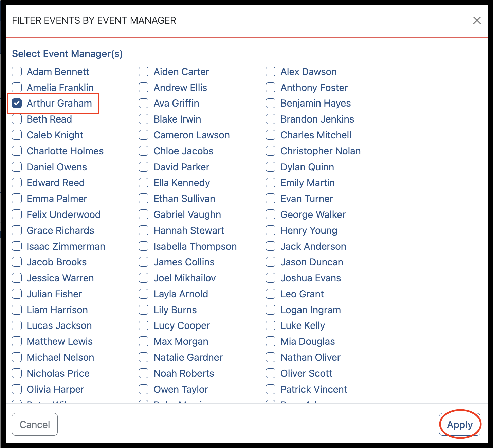Cancel the filter dialog
The width and height of the screenshot is (493, 448).
[x=35, y=424]
